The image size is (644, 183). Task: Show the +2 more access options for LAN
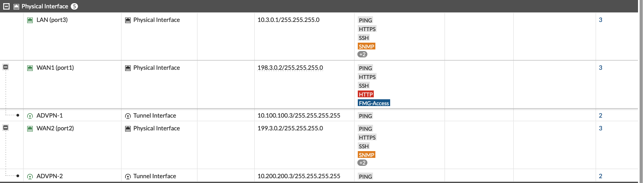362,54
